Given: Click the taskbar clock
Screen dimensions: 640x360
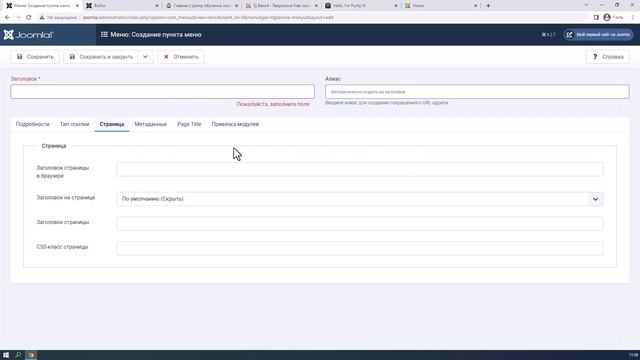Looking at the screenshot, I should (633, 355).
